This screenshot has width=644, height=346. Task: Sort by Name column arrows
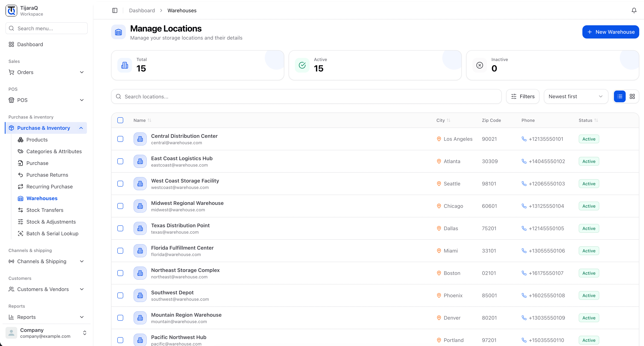(149, 120)
